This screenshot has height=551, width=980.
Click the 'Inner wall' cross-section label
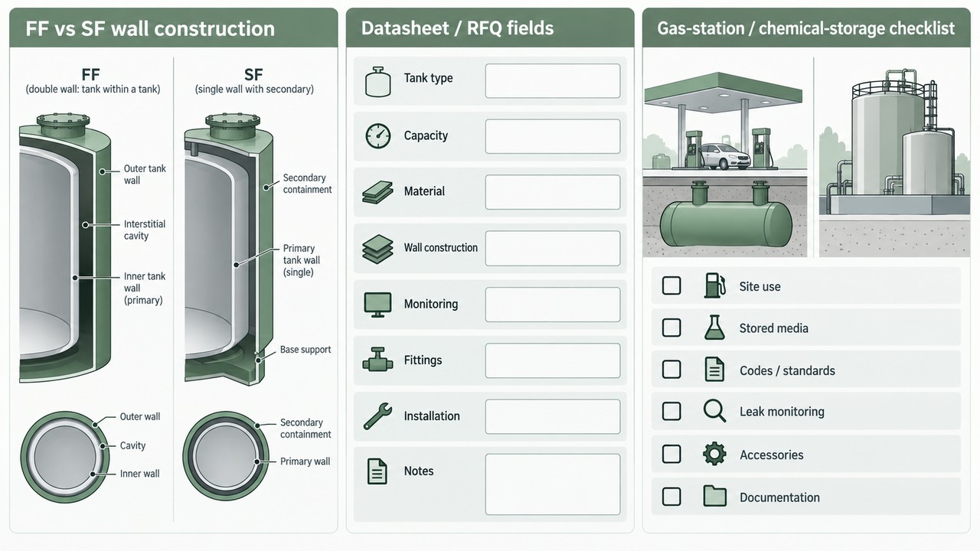click(x=140, y=474)
